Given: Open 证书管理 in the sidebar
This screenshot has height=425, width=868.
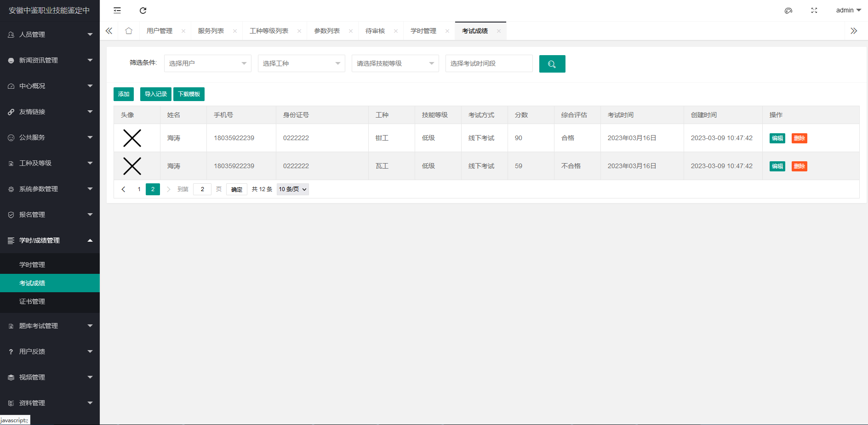Looking at the screenshot, I should (50, 301).
